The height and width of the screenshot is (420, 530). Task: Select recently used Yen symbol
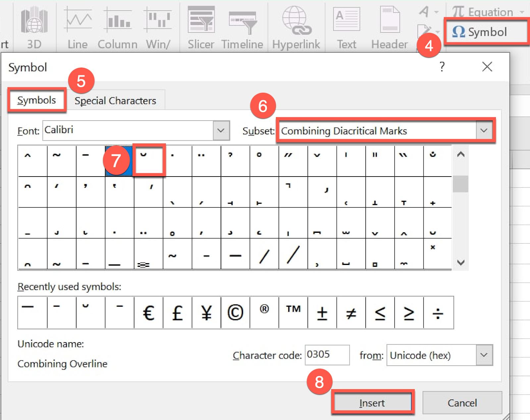tap(206, 313)
